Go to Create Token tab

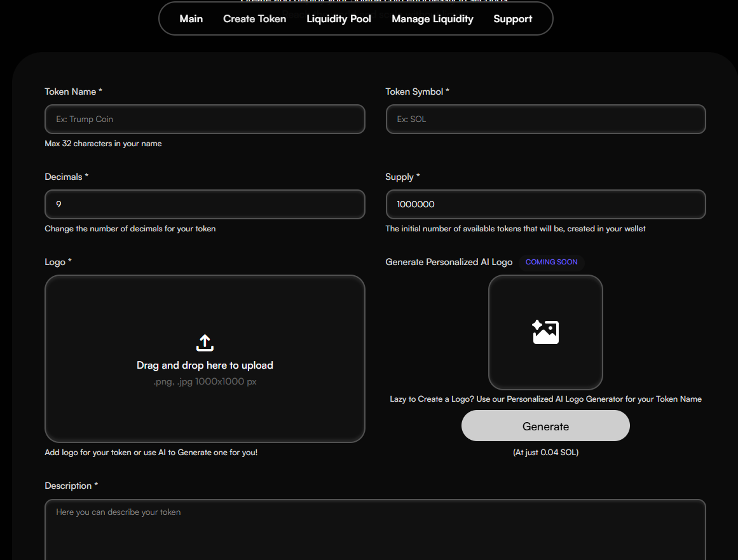click(x=255, y=19)
